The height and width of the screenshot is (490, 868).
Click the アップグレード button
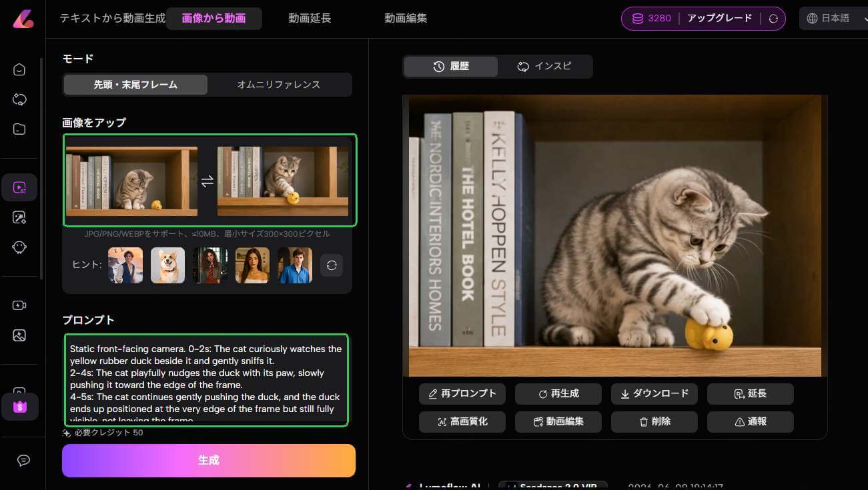(x=719, y=19)
